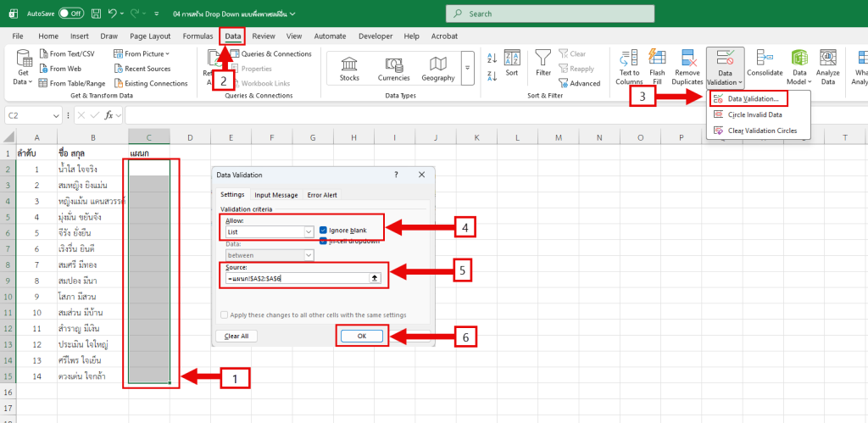The image size is (868, 423).
Task: Import From Table/Range
Action: [x=73, y=84]
